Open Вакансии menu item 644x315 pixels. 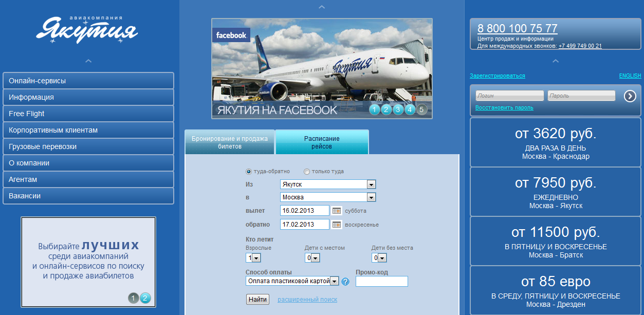pos(88,196)
